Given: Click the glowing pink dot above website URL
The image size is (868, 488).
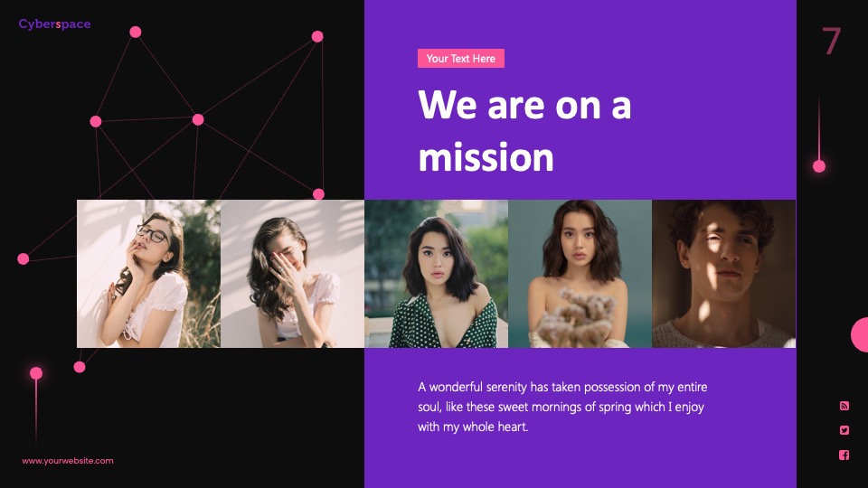Looking at the screenshot, I should tap(36, 373).
